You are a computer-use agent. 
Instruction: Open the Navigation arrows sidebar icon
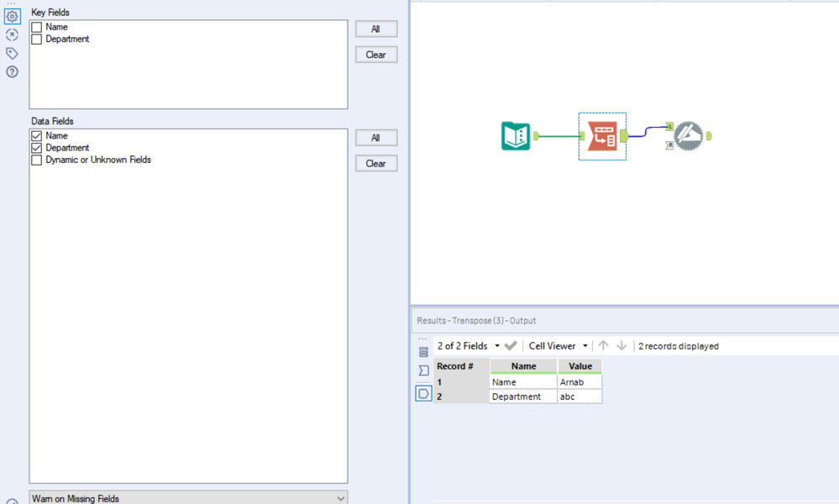pyautogui.click(x=12, y=34)
